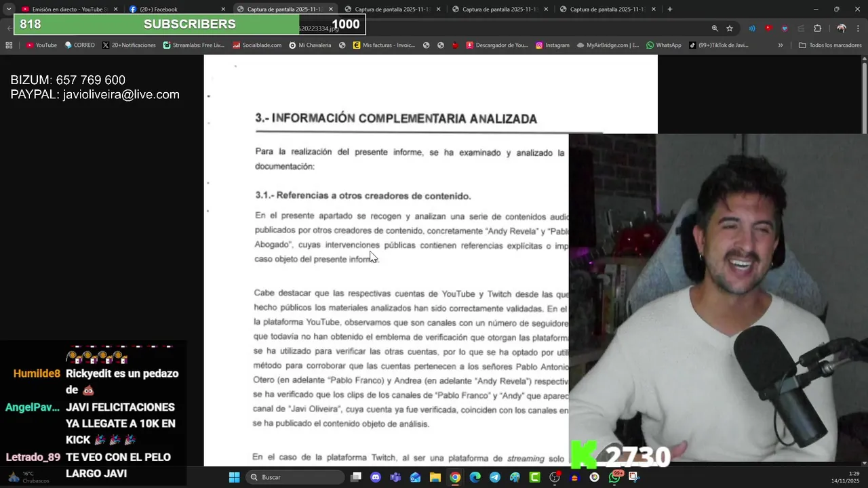Expand the tab search dropdown arrow
868x488 pixels.
click(9, 9)
